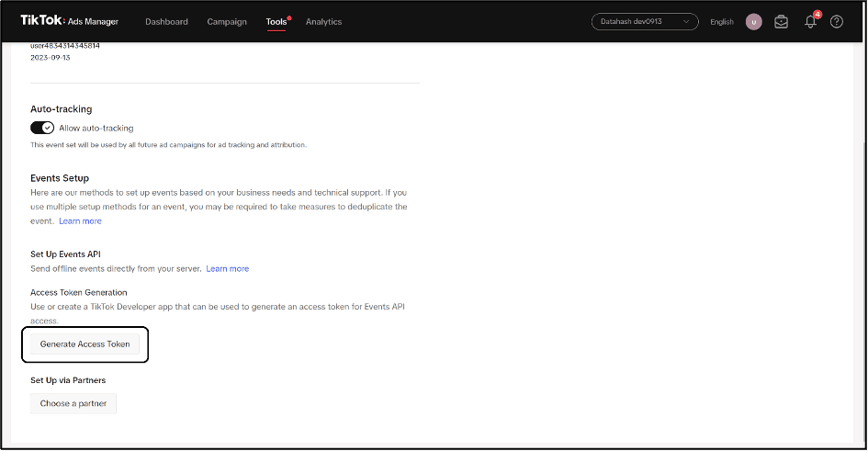Click the user4834314345814 ID text
Viewport: 868px width, 451px height.
tap(63, 45)
